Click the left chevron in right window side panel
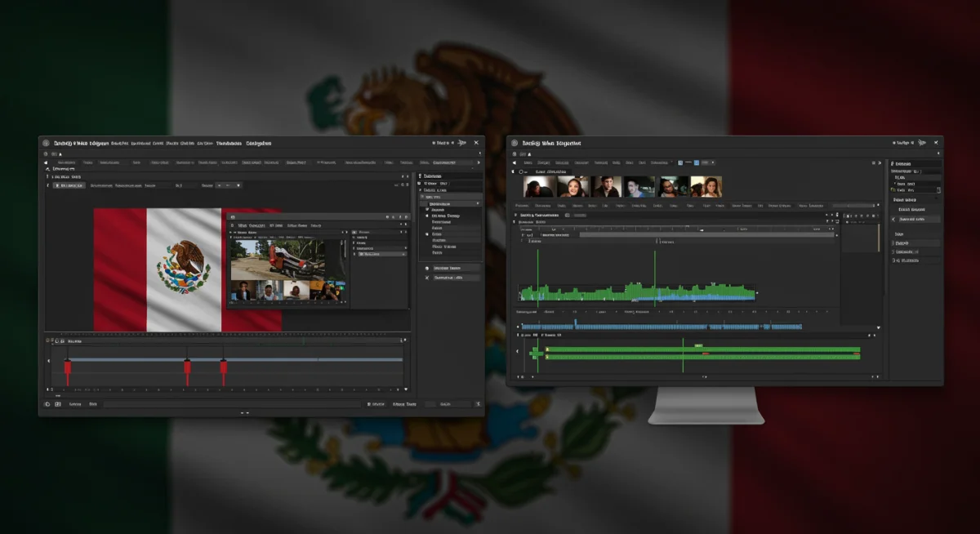980x534 pixels. pyautogui.click(x=893, y=219)
